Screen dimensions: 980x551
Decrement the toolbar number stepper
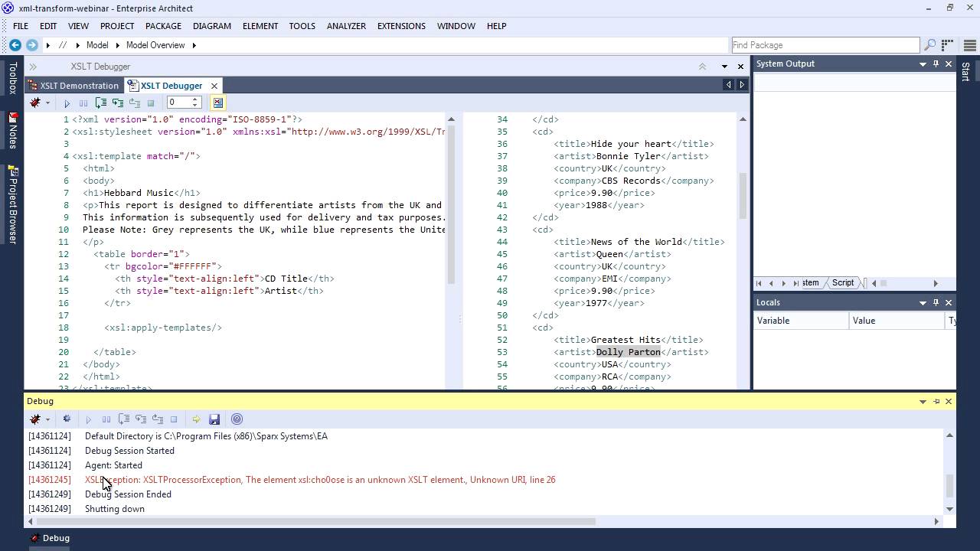tap(195, 106)
